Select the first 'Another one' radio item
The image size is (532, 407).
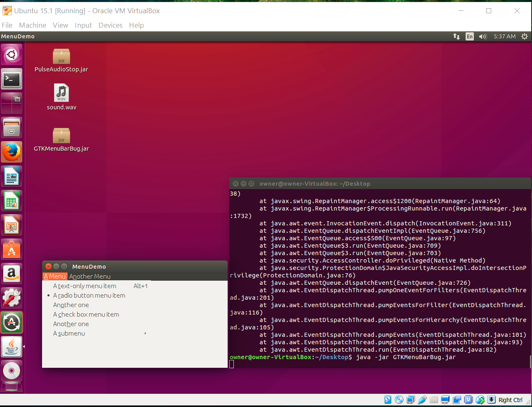tap(71, 305)
